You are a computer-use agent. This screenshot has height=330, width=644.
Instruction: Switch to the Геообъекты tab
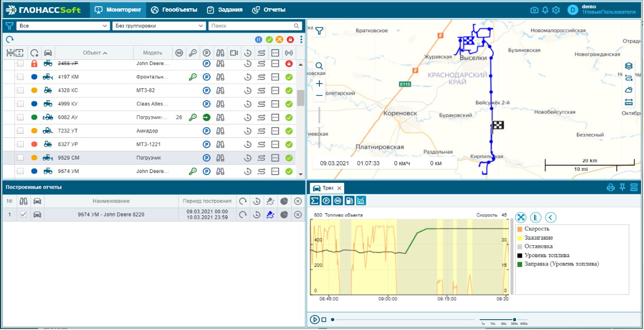pos(173,10)
